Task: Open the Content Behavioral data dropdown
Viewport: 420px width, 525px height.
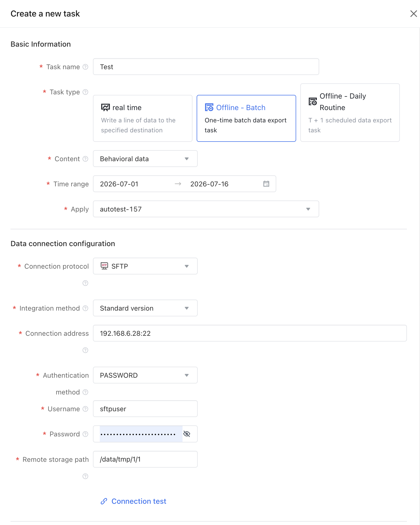Action: 145,159
